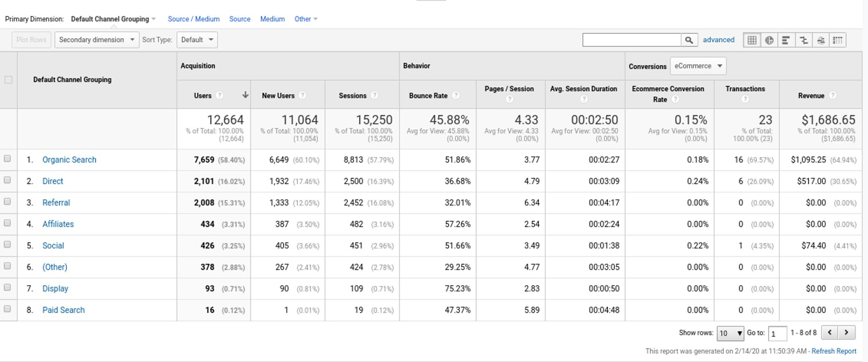Click the Users descending sort arrow
The image size is (868, 362).
[x=245, y=95]
